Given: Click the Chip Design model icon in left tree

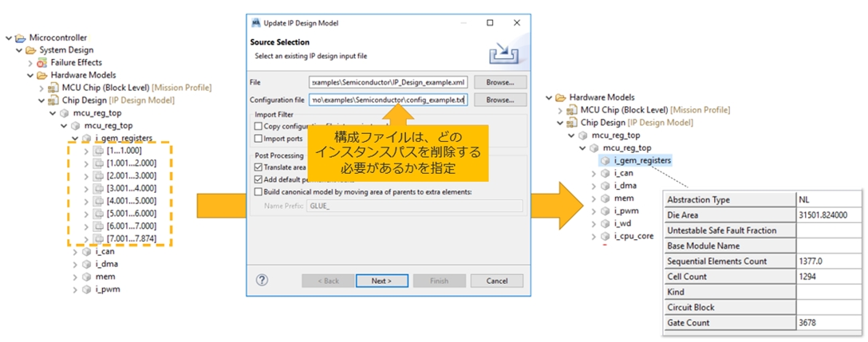Looking at the screenshot, I should click(x=53, y=100).
